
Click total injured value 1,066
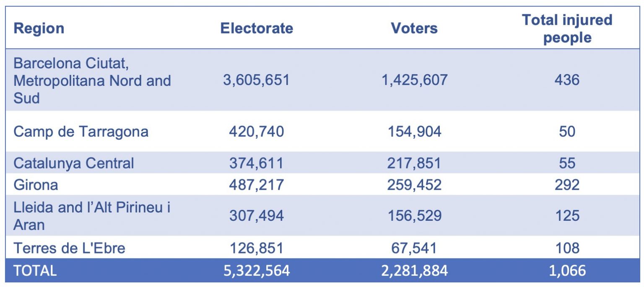tap(567, 271)
